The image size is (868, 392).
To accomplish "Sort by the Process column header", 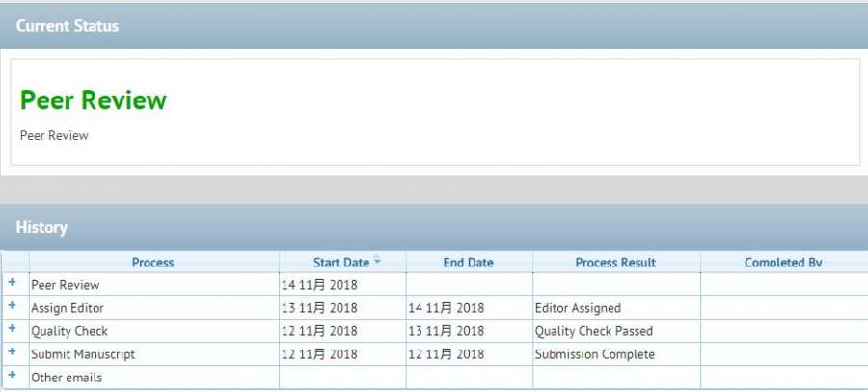I will click(x=153, y=263).
